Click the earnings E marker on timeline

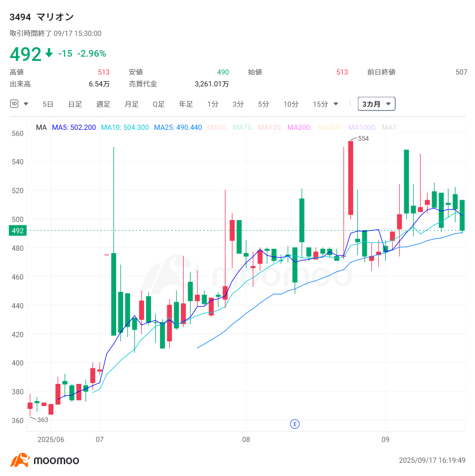click(295, 424)
